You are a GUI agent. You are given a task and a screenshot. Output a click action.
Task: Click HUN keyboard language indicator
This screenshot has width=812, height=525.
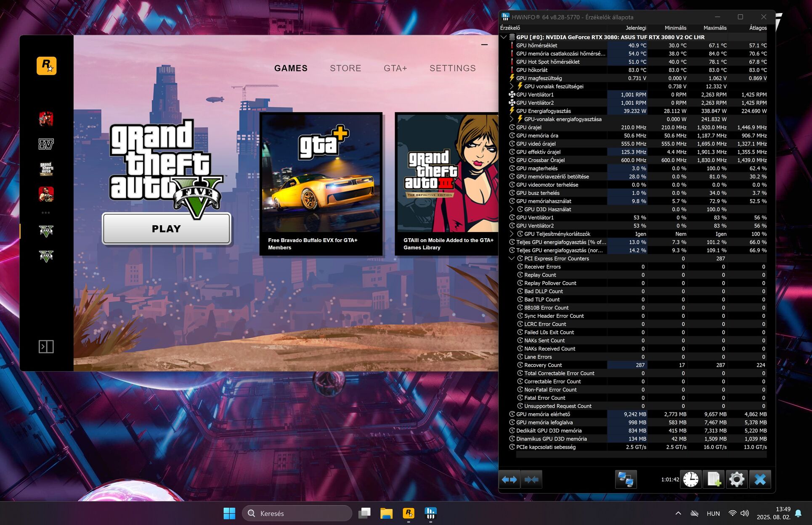pos(713,513)
